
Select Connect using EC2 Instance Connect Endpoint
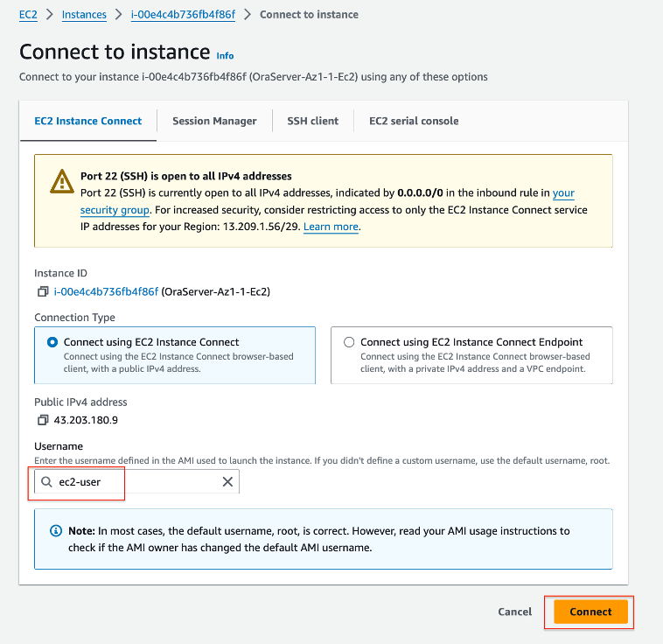pos(350,343)
